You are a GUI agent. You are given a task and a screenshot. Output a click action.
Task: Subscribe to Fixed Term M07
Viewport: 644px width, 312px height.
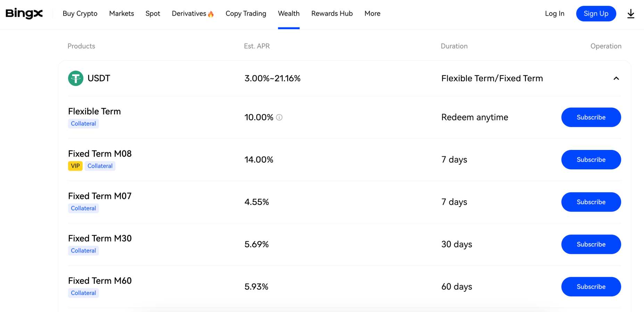(x=591, y=202)
